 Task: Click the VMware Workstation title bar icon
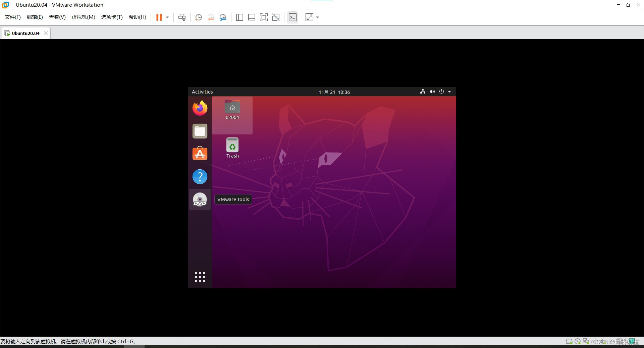click(x=5, y=5)
